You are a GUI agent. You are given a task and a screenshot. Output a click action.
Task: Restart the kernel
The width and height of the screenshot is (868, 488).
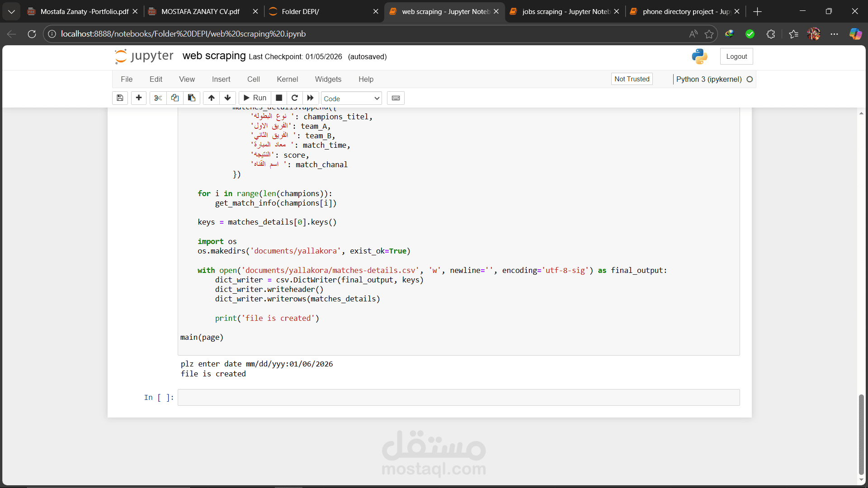pos(294,98)
